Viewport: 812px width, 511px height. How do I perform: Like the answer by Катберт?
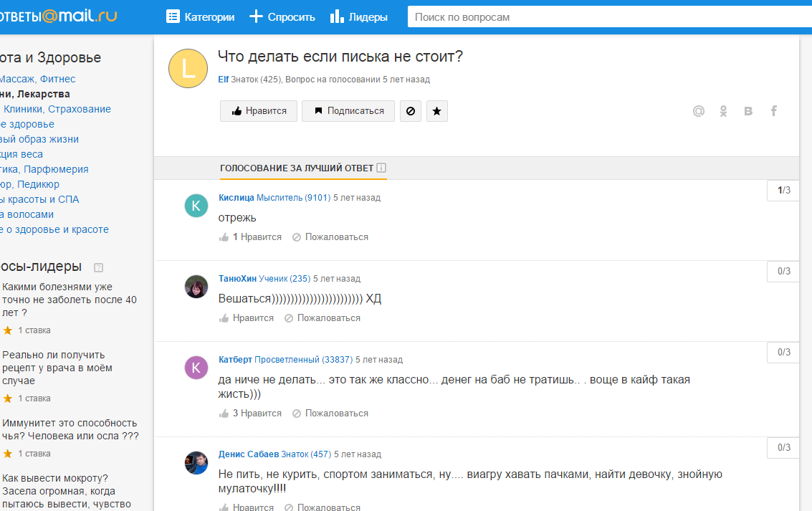(x=250, y=414)
